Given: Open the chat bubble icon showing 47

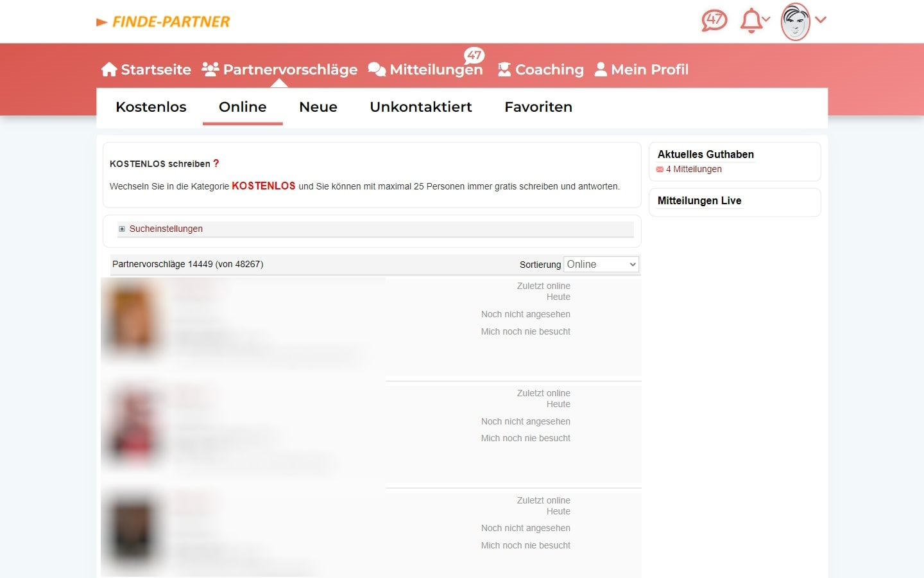Looking at the screenshot, I should (x=714, y=20).
